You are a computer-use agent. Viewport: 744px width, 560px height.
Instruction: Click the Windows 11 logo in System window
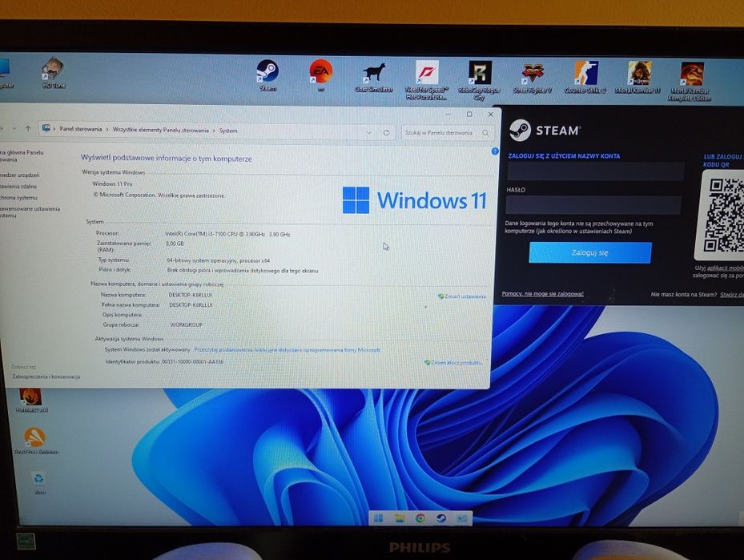[415, 200]
